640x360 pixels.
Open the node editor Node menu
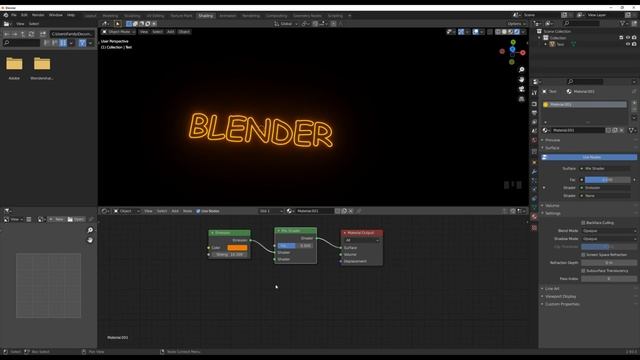click(x=187, y=211)
